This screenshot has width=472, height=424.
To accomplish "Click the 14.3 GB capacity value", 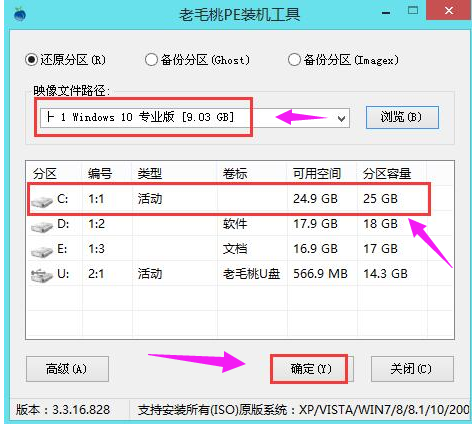I will click(x=385, y=274).
